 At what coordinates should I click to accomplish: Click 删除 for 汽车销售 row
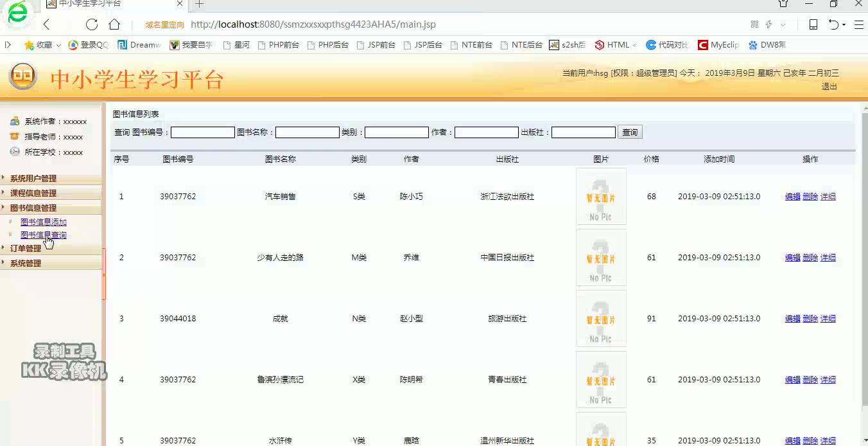(810, 197)
